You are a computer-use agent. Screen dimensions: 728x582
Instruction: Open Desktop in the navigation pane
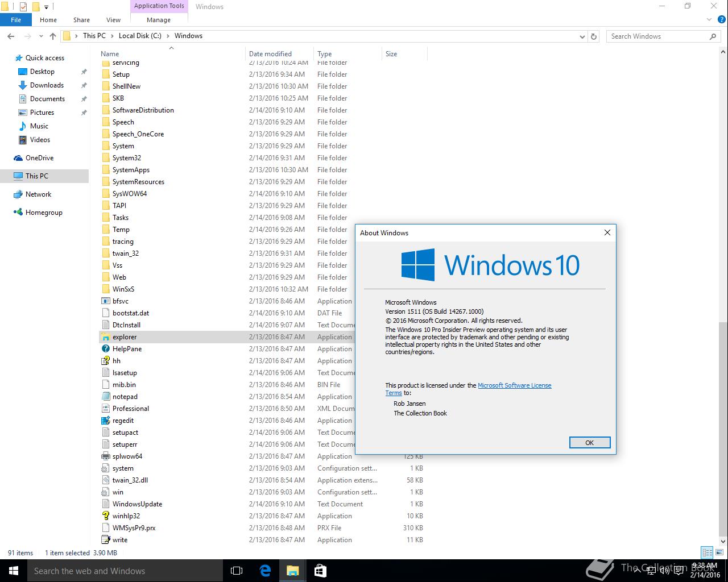coord(42,72)
